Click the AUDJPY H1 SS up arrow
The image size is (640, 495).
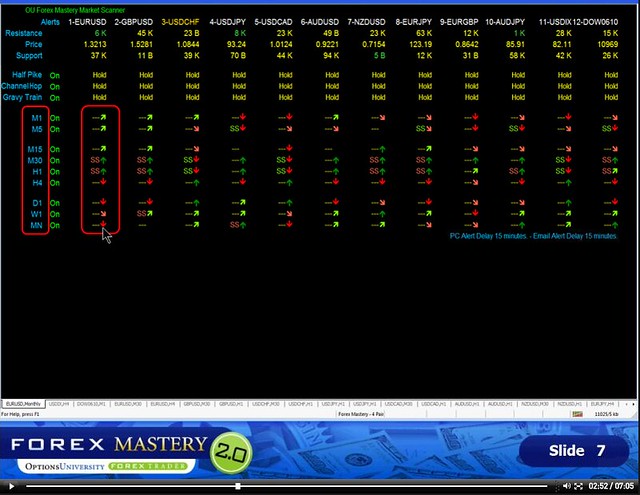517,171
